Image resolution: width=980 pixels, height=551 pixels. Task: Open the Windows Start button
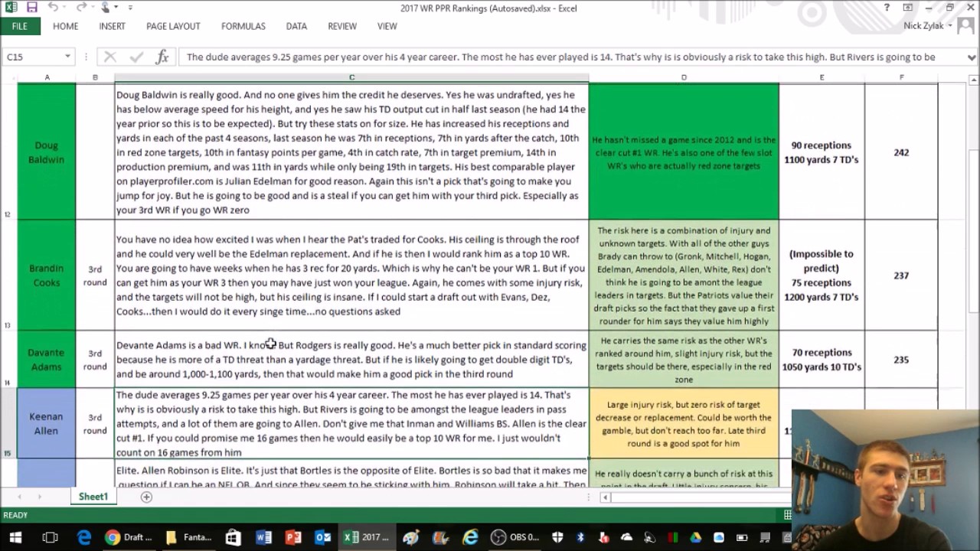15,537
